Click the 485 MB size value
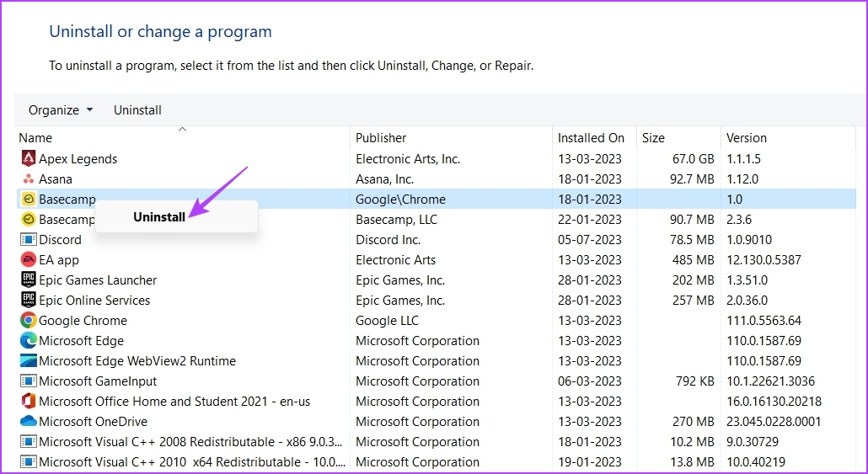 (x=693, y=260)
